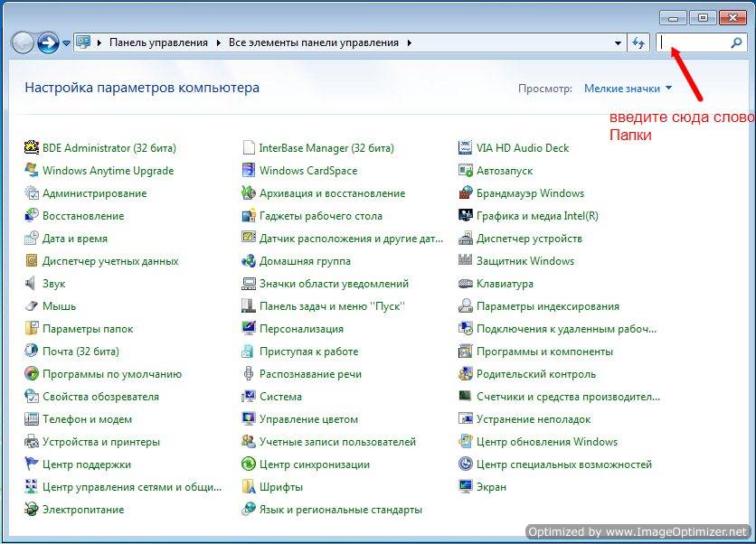The image size is (756, 544).
Task: Open the recent pages dropdown arrow
Action: tap(66, 43)
